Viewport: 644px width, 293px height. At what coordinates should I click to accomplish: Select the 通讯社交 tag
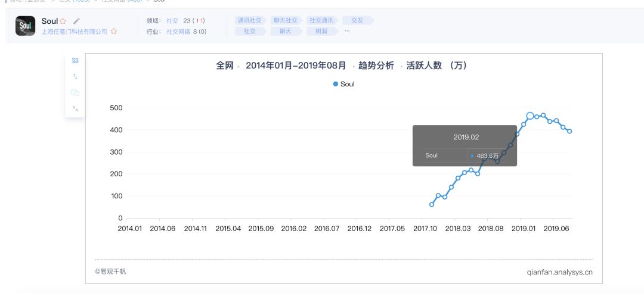(249, 20)
